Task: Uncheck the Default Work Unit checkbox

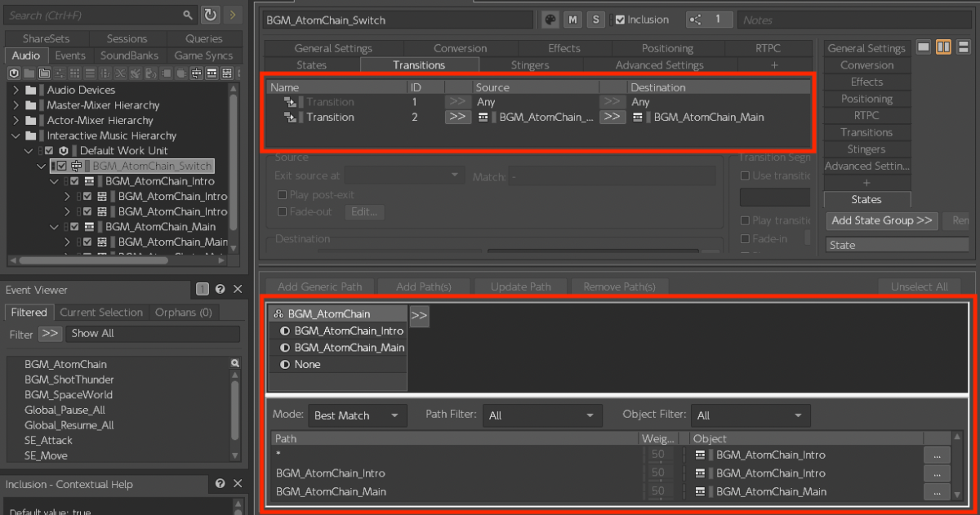Action: (x=49, y=151)
